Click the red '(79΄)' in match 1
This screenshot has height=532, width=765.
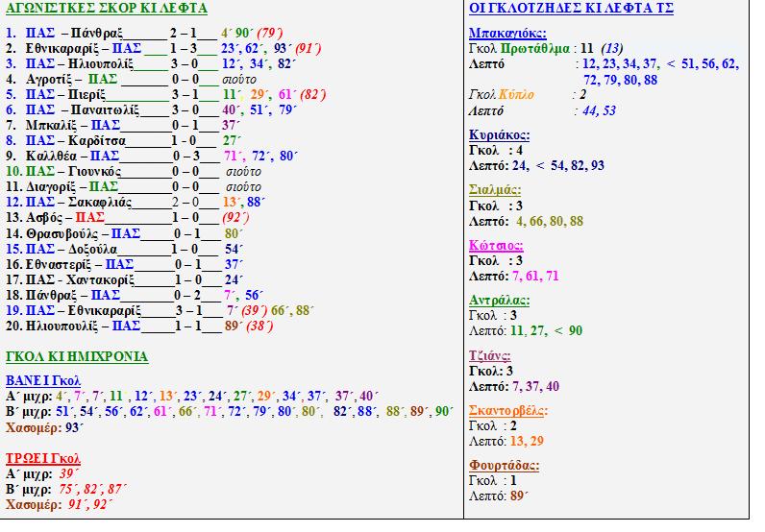coord(270,34)
